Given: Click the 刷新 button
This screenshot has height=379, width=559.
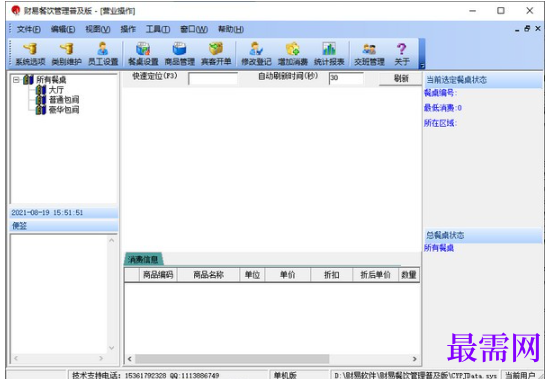Looking at the screenshot, I should click(x=400, y=78).
